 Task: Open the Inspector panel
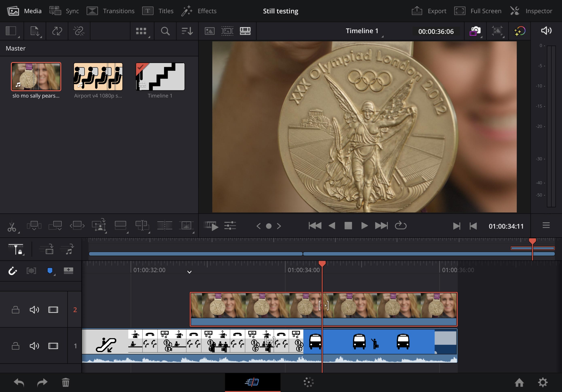tap(531, 11)
